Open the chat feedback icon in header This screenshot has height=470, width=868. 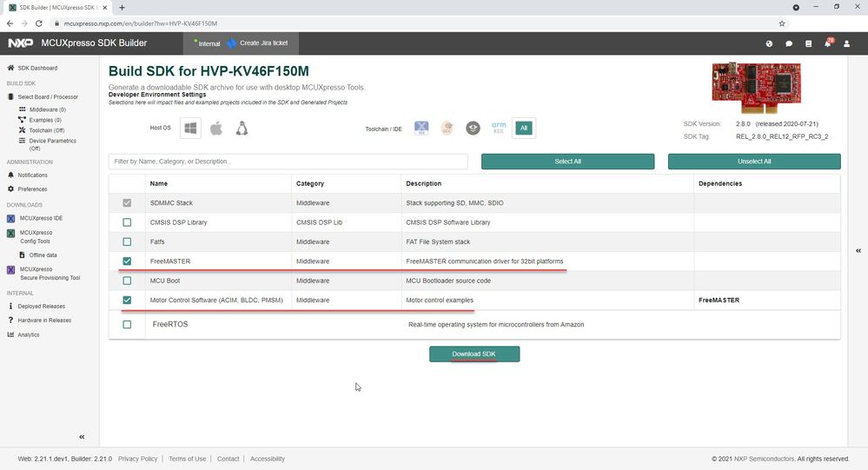789,43
